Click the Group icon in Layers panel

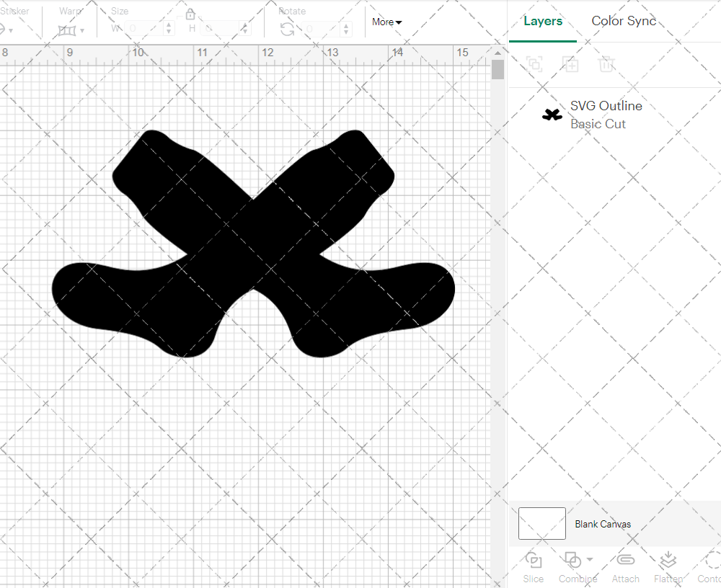(534, 64)
